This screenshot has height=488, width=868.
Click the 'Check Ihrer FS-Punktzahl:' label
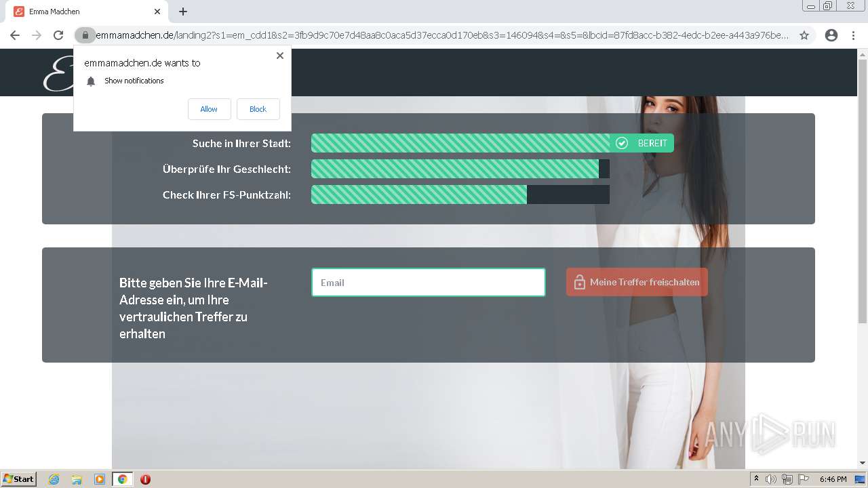(226, 195)
